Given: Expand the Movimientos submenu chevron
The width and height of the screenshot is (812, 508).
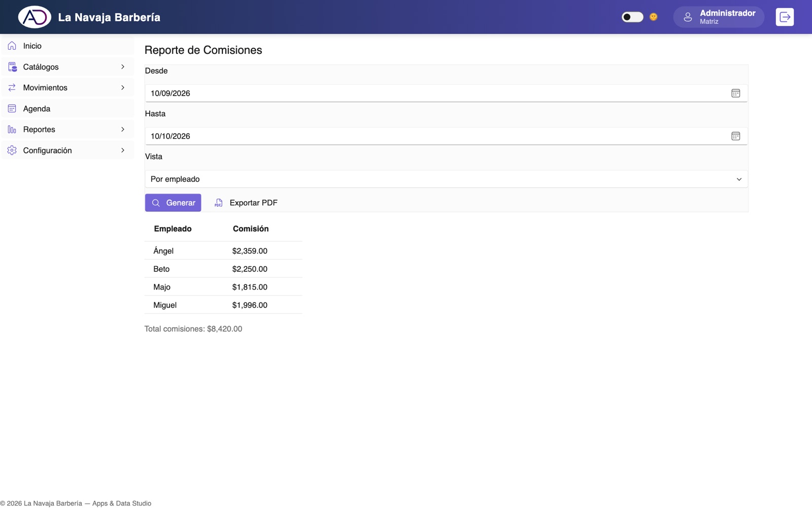Looking at the screenshot, I should tap(123, 88).
